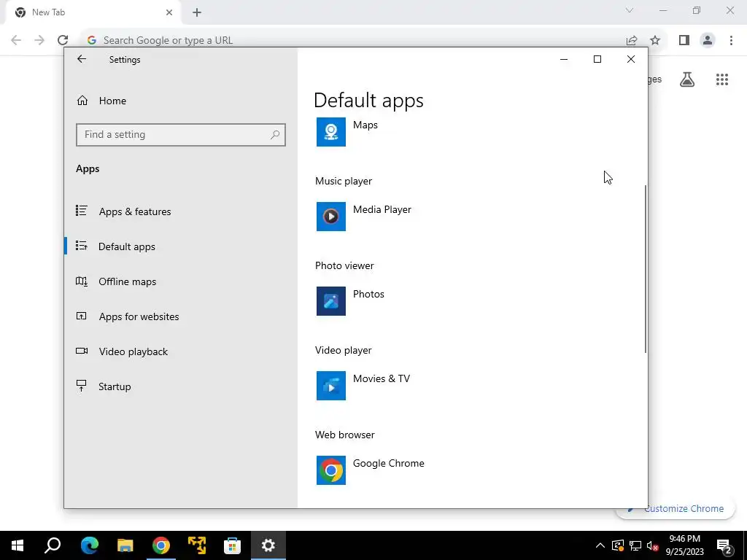Launch Microsoft Edge from the taskbar
The image size is (747, 560).
90,545
